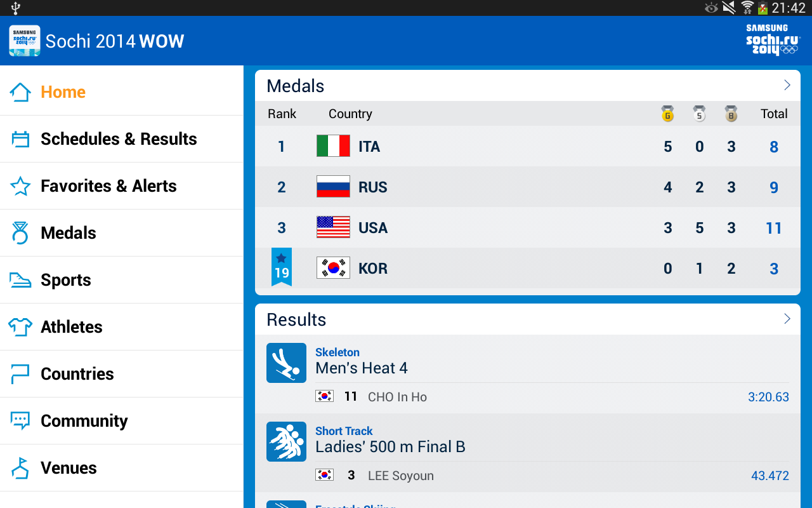Open the Medals sidebar icon
Image resolution: width=812 pixels, height=508 pixels.
(20, 233)
